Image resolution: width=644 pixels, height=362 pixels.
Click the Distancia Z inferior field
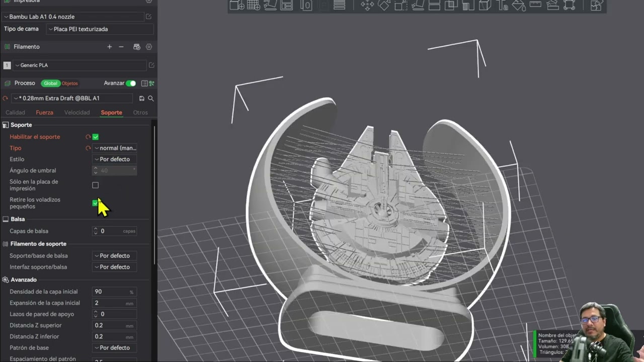click(x=115, y=337)
